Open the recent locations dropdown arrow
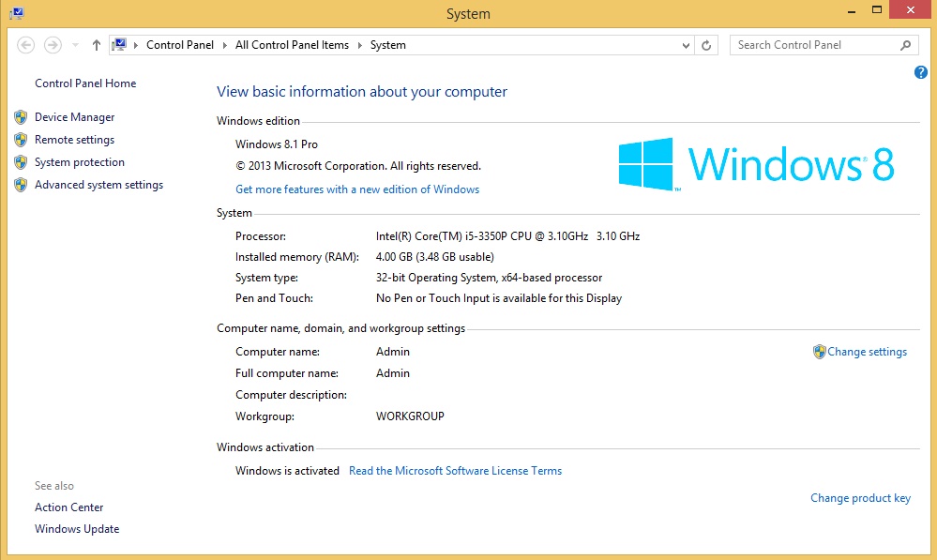The height and width of the screenshot is (560, 937). [x=75, y=45]
